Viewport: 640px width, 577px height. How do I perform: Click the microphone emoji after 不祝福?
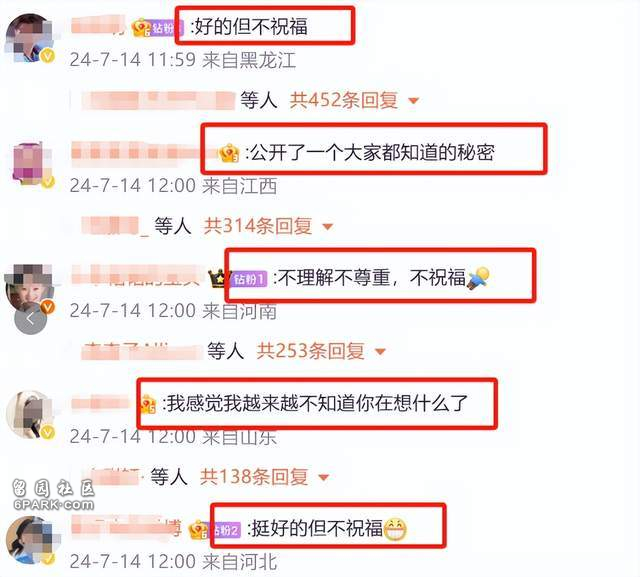(478, 278)
